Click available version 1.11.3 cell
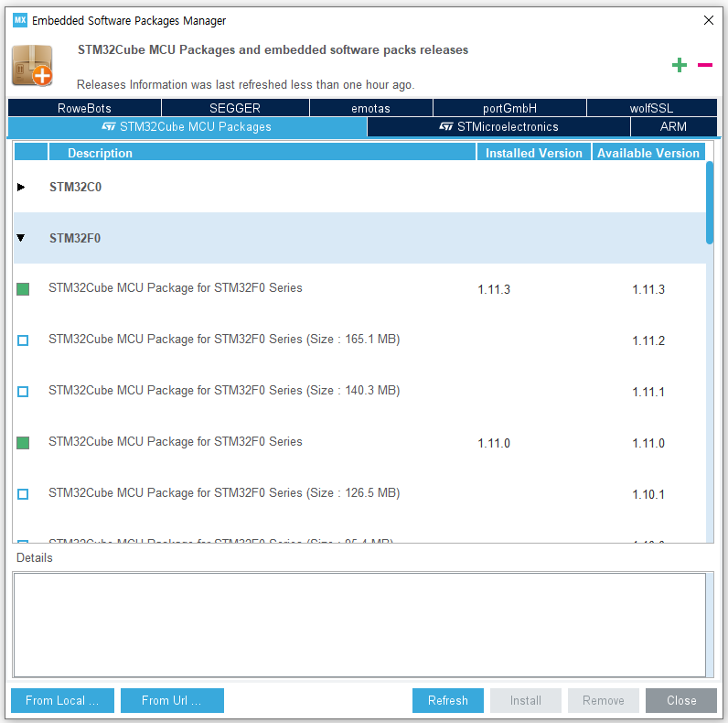The width and height of the screenshot is (728, 723). 648,289
